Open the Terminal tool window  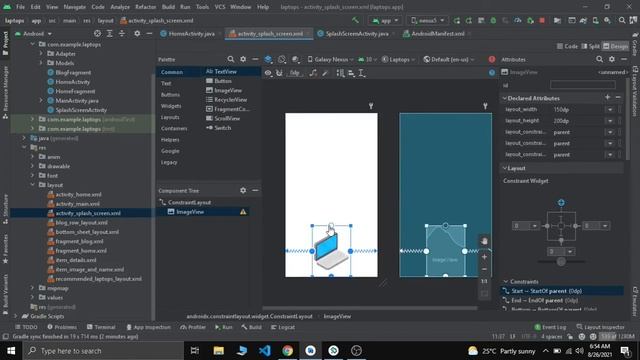pyautogui.click(x=101, y=327)
